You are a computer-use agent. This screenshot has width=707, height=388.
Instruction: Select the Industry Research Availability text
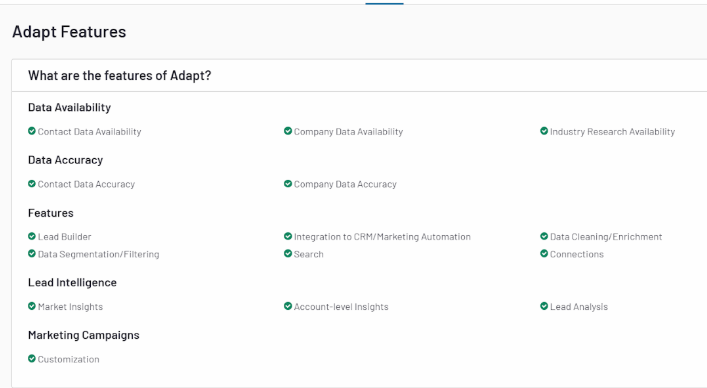coord(612,132)
